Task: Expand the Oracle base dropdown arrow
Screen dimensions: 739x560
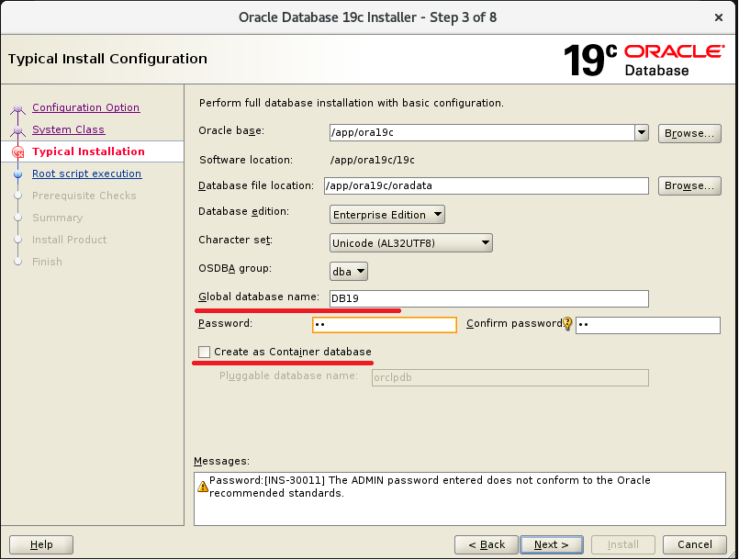Action: [642, 133]
